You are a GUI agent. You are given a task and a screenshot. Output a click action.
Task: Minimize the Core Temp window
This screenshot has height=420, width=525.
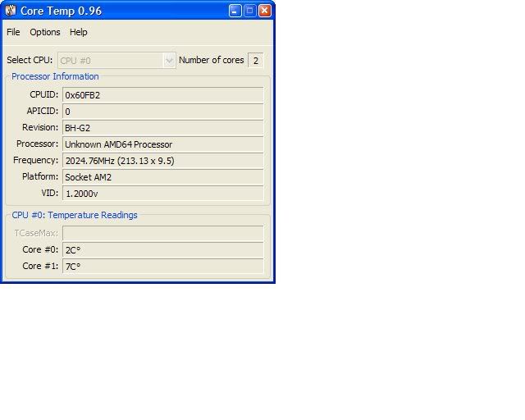235,11
